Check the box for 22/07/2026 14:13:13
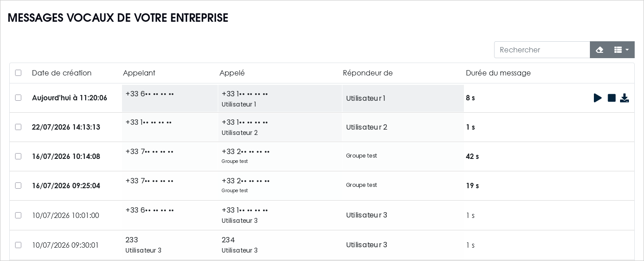 pyautogui.click(x=18, y=127)
